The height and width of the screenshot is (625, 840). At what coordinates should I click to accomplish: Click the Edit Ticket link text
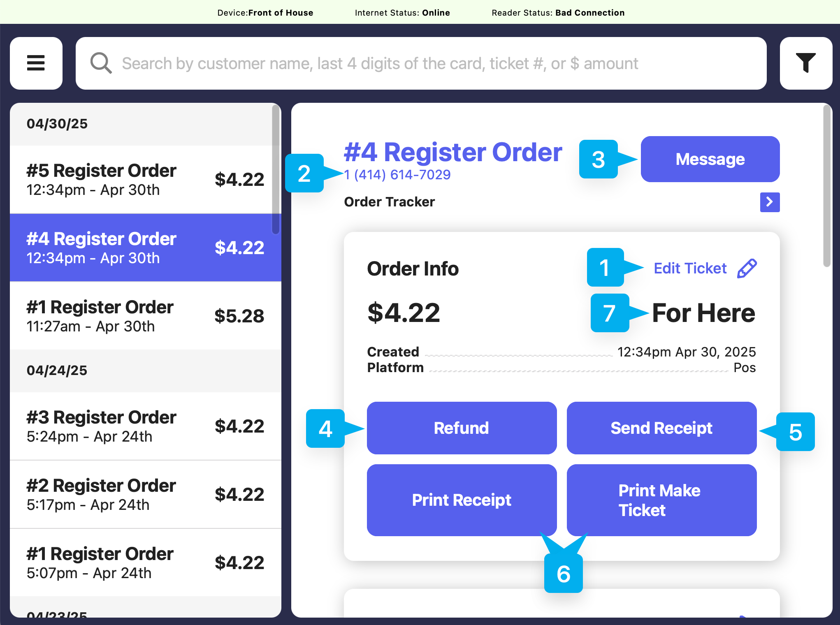point(690,269)
